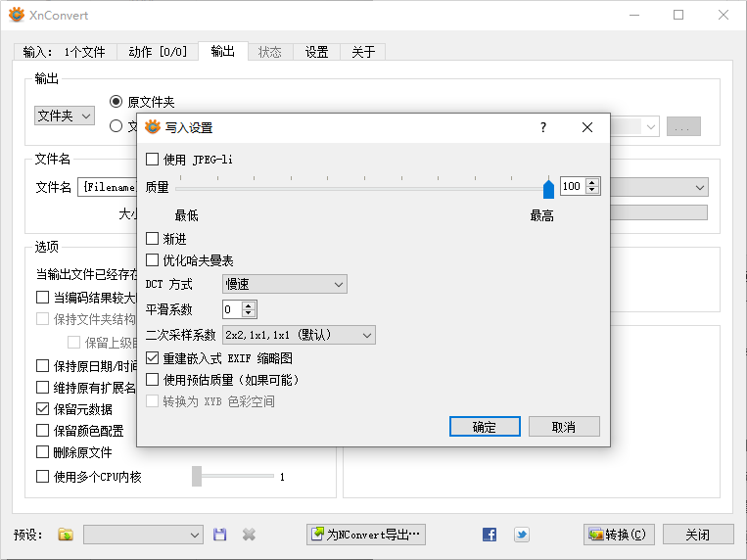Enable the 优化哈夫曼表 checkbox
747x560 pixels.
coord(152,260)
